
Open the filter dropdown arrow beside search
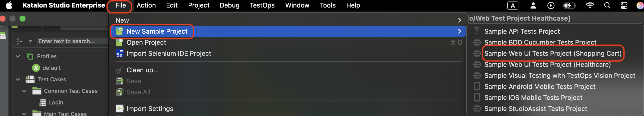[30, 41]
